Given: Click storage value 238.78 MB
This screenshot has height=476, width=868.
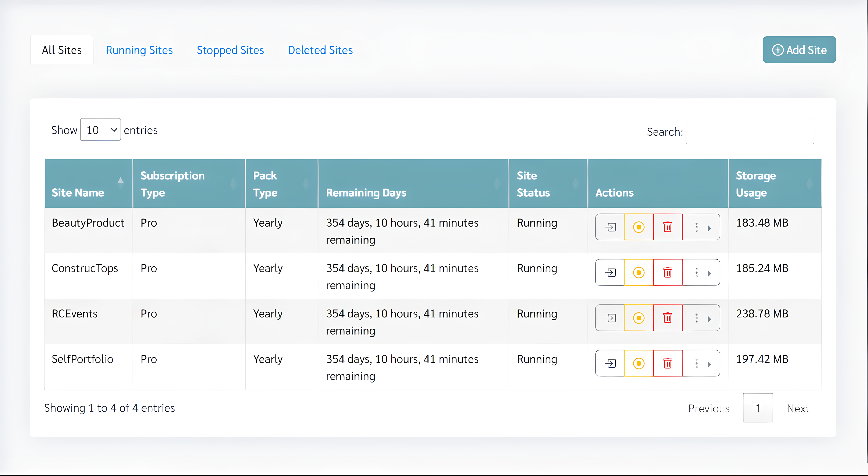Looking at the screenshot, I should click(762, 314).
